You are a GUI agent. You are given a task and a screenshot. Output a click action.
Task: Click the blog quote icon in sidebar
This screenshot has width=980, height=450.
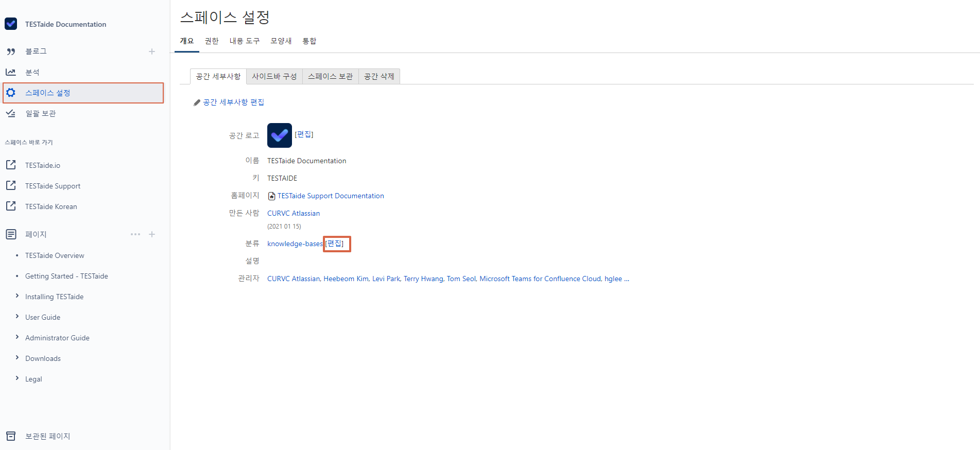tap(11, 51)
